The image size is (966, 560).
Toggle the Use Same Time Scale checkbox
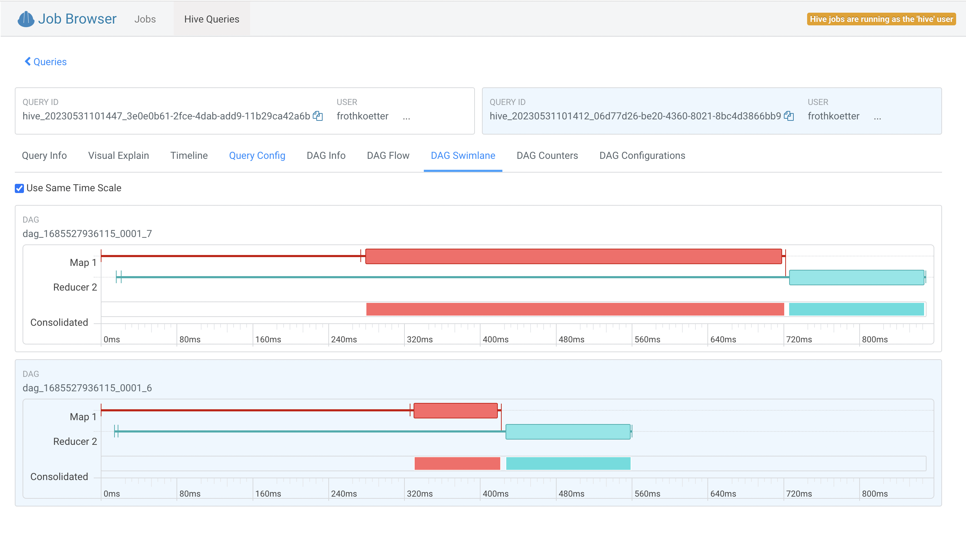coord(19,188)
